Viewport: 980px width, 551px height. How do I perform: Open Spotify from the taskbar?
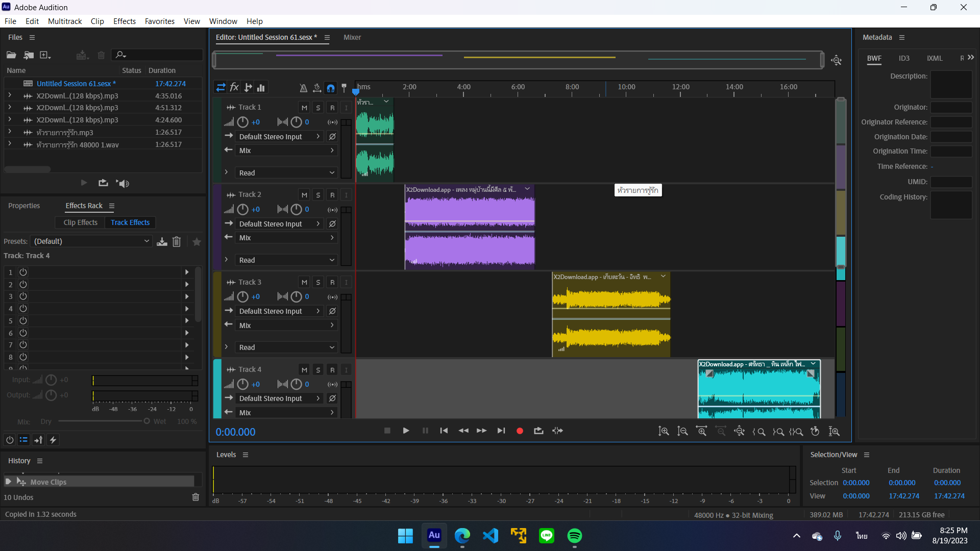(x=574, y=536)
